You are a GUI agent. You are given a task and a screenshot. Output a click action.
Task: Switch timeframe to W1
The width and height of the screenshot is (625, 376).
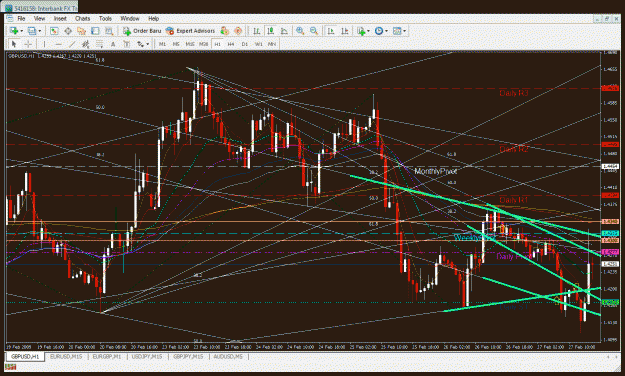(x=259, y=44)
